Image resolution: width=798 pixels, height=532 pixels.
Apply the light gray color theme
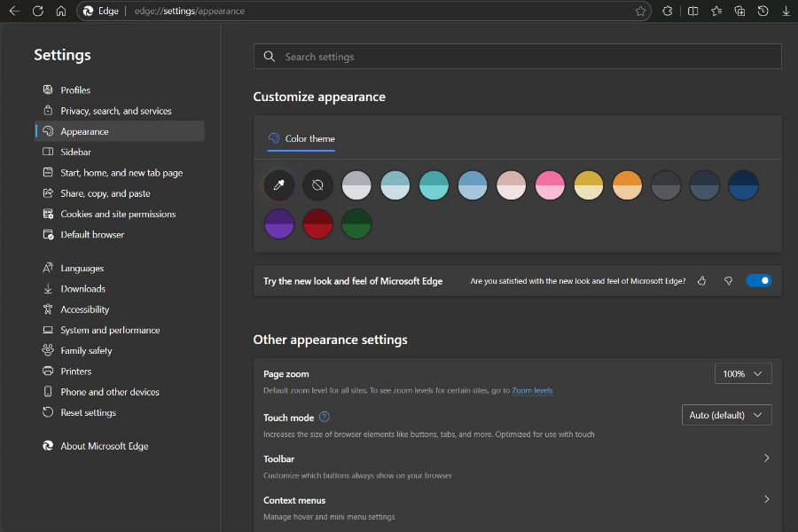[356, 184]
